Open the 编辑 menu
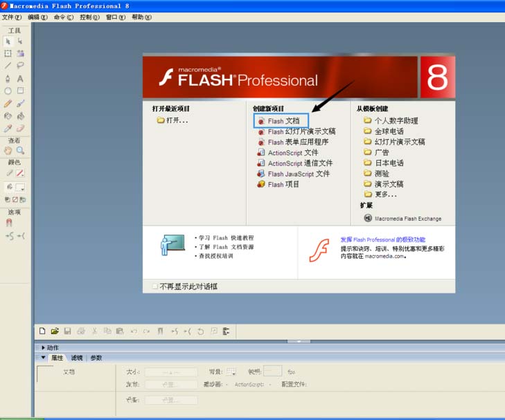Image resolution: width=505 pixels, height=420 pixels. pos(37,17)
